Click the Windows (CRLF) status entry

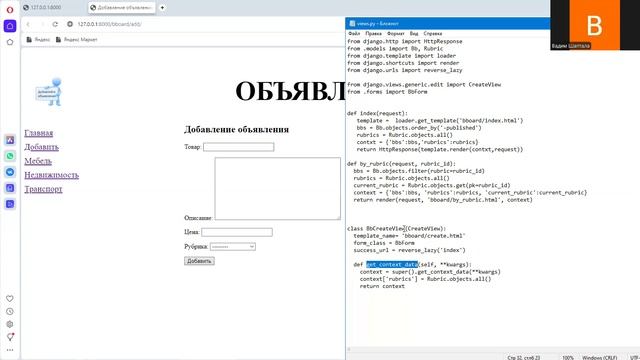(600, 358)
